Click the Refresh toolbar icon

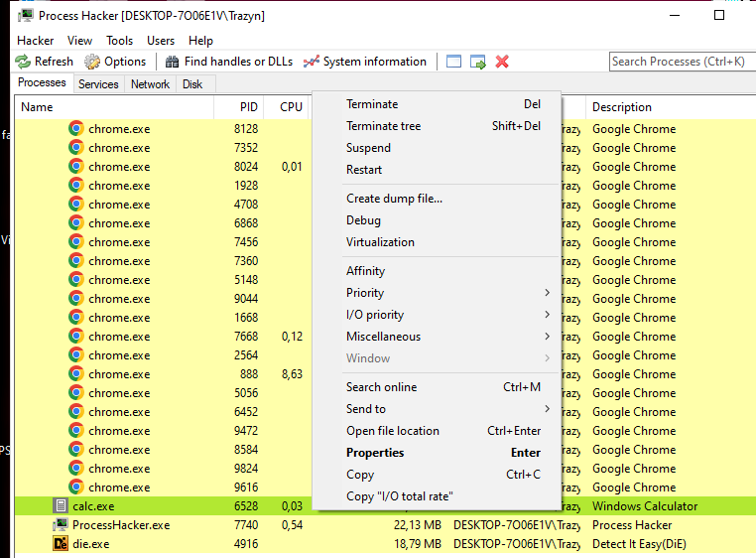[23, 62]
